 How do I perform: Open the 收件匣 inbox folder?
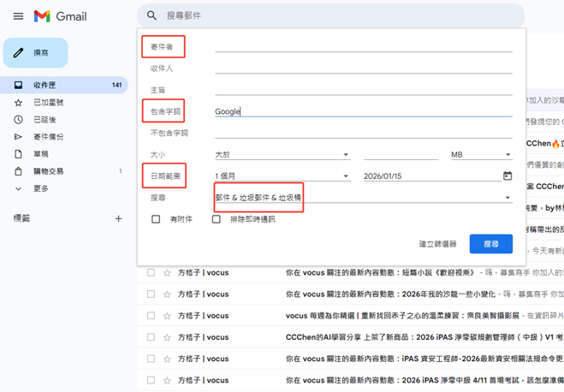(64, 86)
